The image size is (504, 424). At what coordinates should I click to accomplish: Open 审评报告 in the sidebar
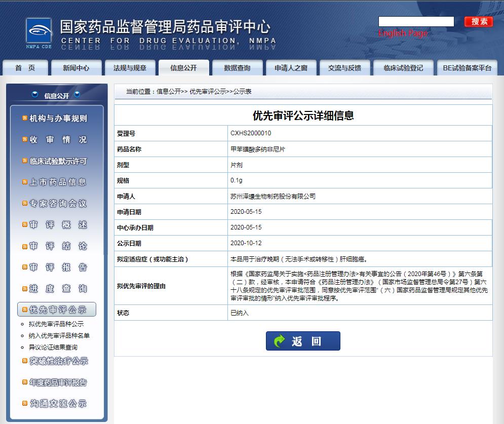coord(58,267)
